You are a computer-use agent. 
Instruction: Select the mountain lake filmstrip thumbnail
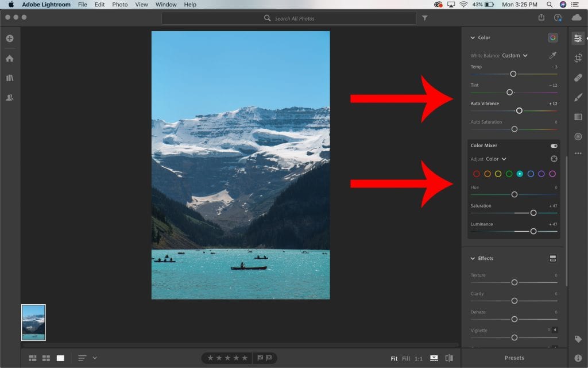pyautogui.click(x=33, y=323)
